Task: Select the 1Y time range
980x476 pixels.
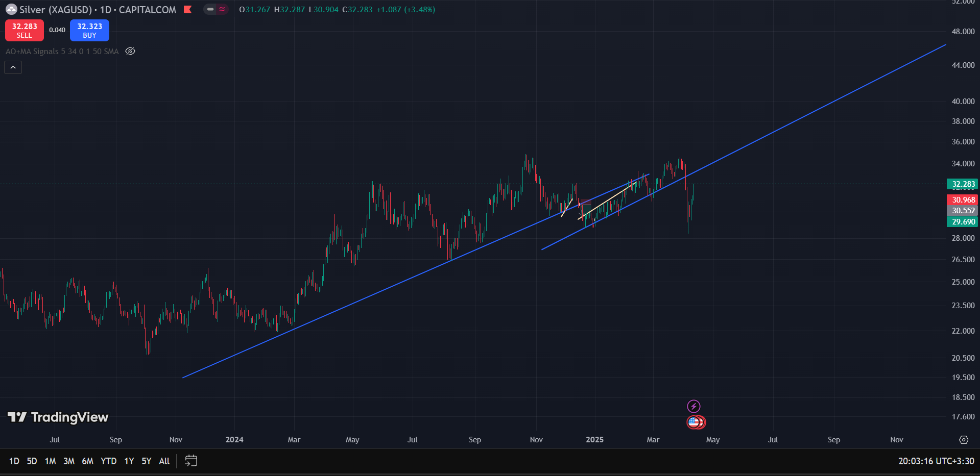Action: [x=129, y=461]
